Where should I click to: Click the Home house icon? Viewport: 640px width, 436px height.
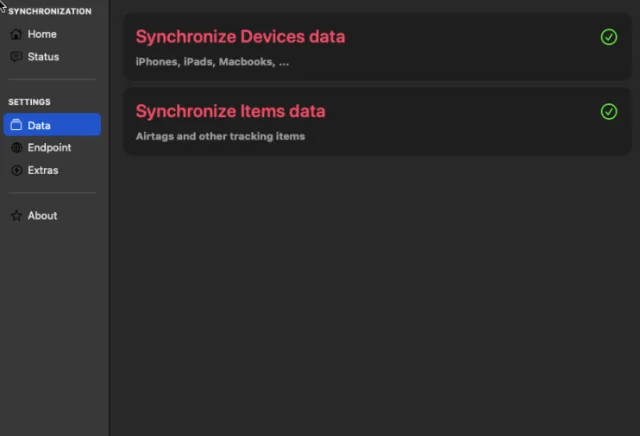pyautogui.click(x=16, y=34)
